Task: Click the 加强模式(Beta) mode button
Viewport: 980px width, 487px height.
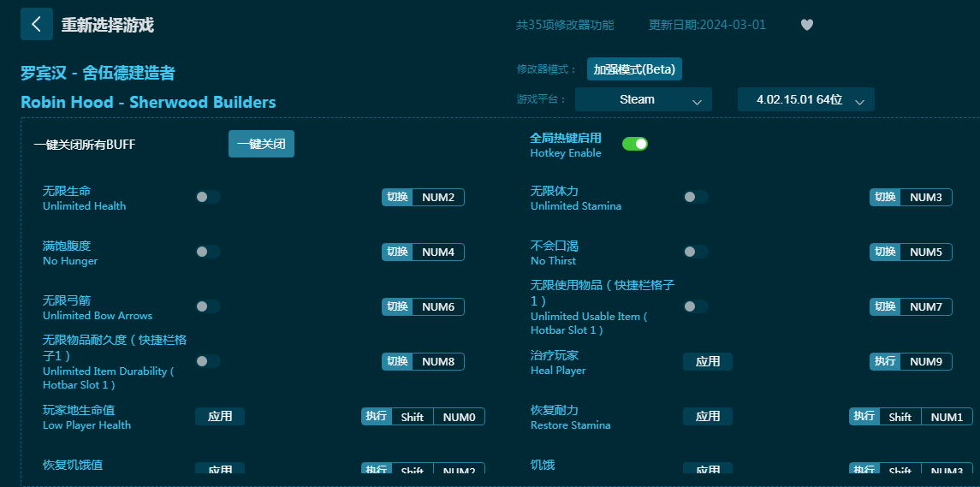Action: click(x=634, y=69)
